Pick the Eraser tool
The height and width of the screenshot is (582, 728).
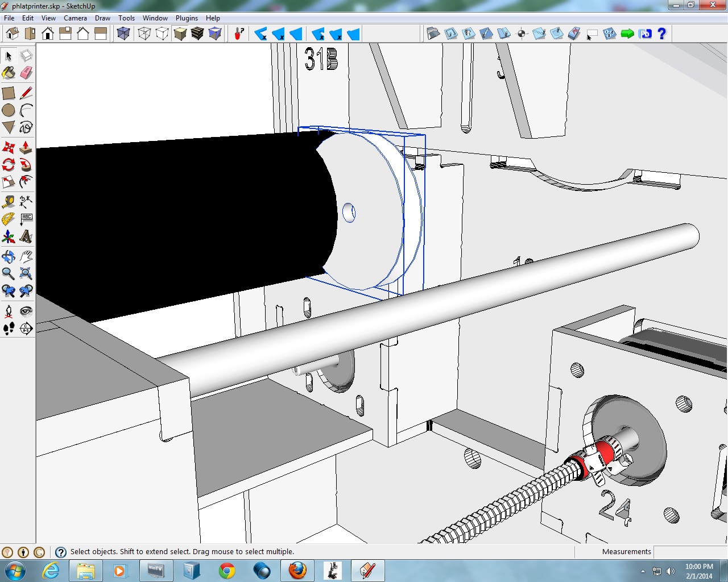click(26, 73)
